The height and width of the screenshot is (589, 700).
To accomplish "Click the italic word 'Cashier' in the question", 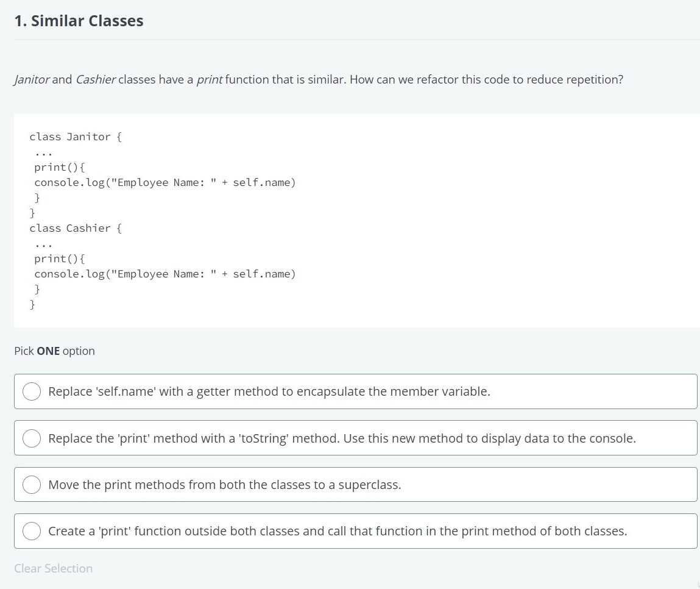I will [x=96, y=80].
